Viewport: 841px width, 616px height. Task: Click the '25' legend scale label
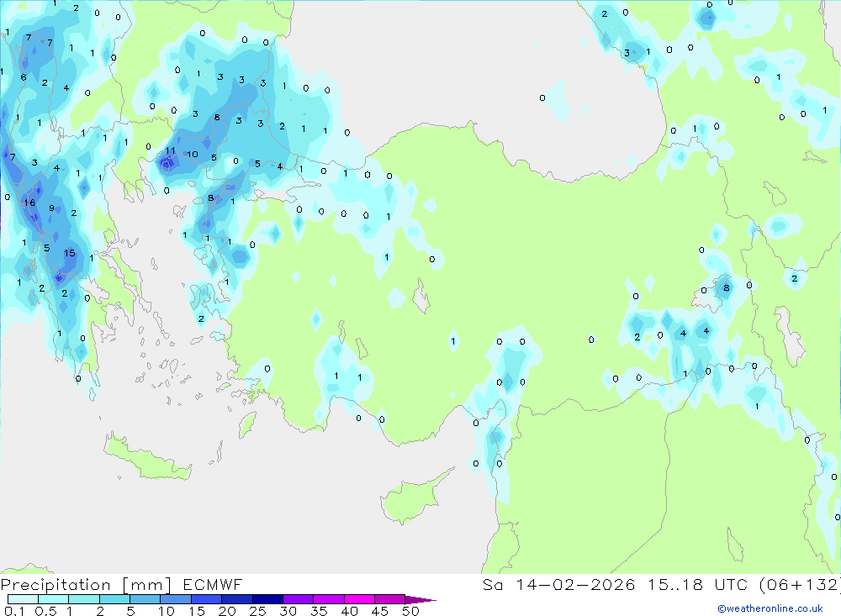coord(258,611)
